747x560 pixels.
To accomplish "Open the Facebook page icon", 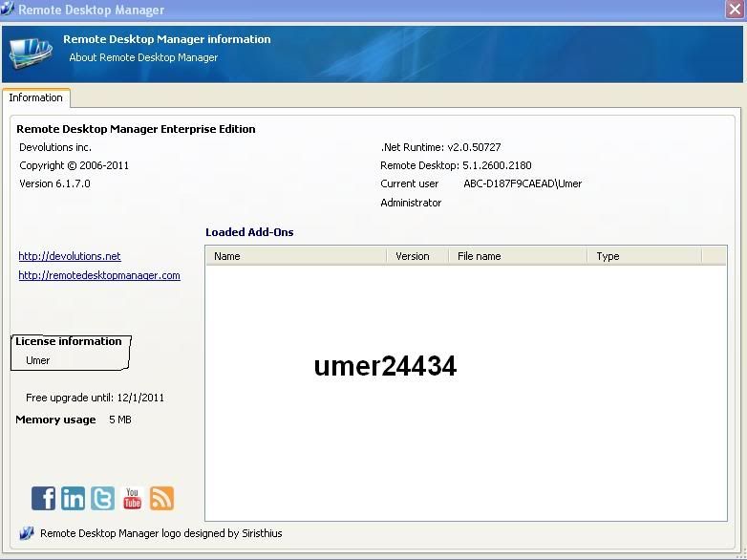I will click(x=44, y=498).
